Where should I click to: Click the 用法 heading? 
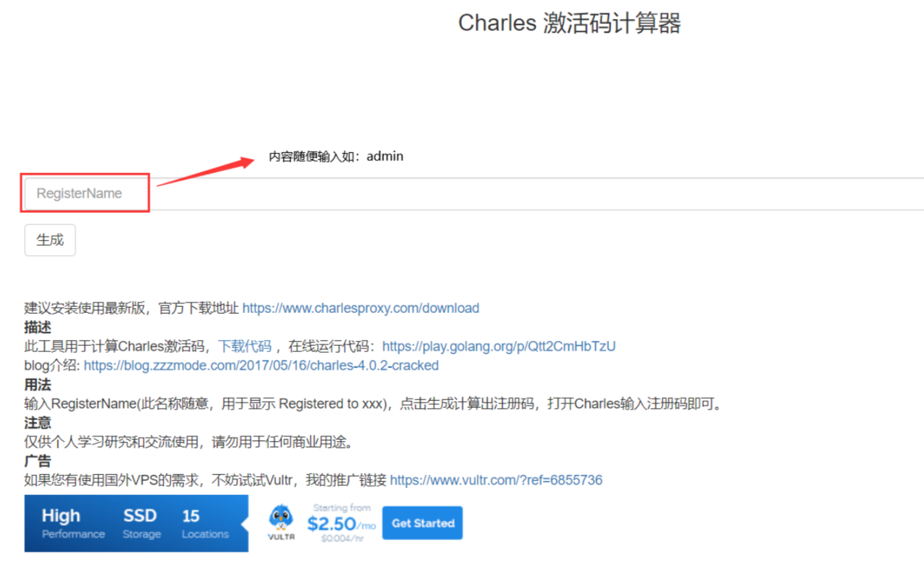pyautogui.click(x=38, y=385)
